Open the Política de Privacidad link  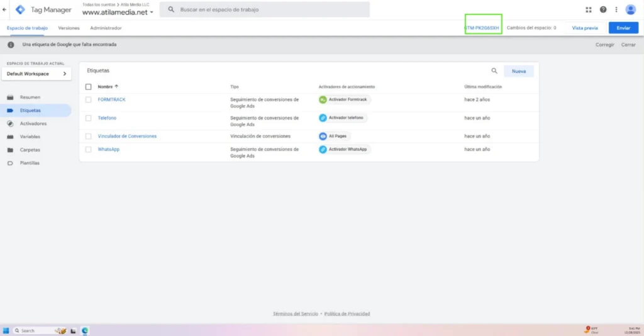(347, 314)
